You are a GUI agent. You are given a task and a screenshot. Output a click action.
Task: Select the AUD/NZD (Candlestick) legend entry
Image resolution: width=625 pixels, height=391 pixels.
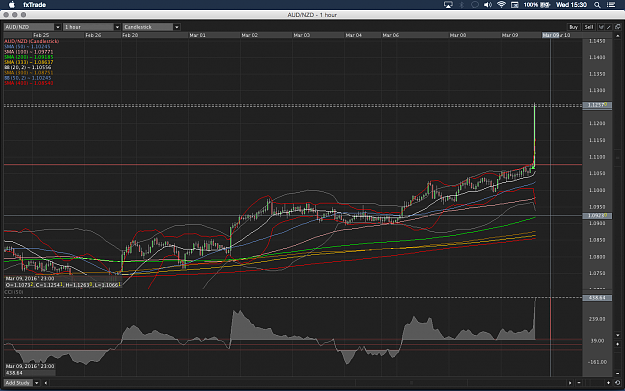31,41
